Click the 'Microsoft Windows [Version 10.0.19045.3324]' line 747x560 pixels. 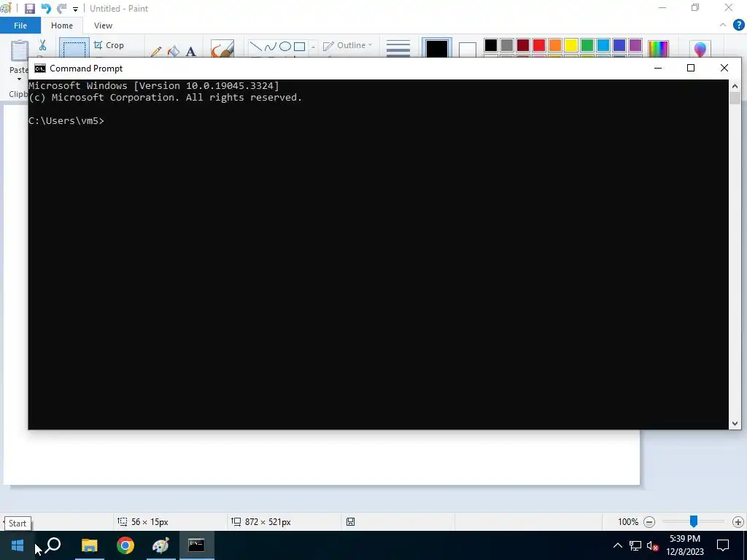[x=154, y=86]
